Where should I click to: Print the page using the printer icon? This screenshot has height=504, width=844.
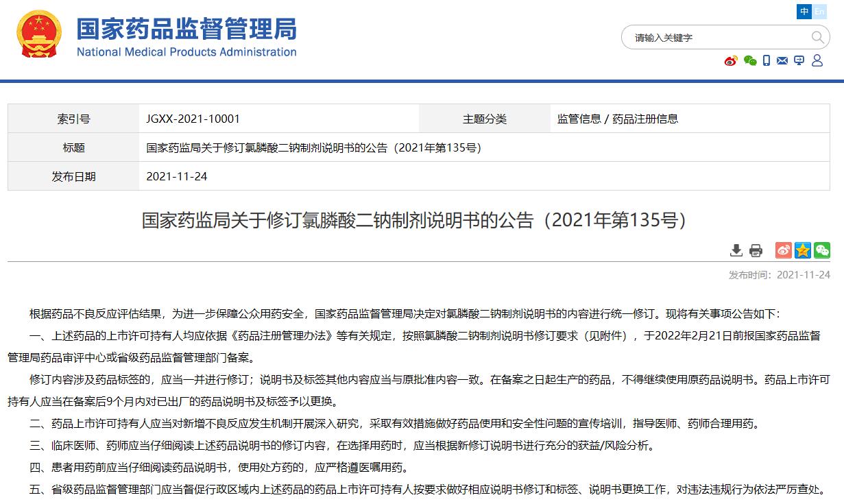[x=756, y=250]
